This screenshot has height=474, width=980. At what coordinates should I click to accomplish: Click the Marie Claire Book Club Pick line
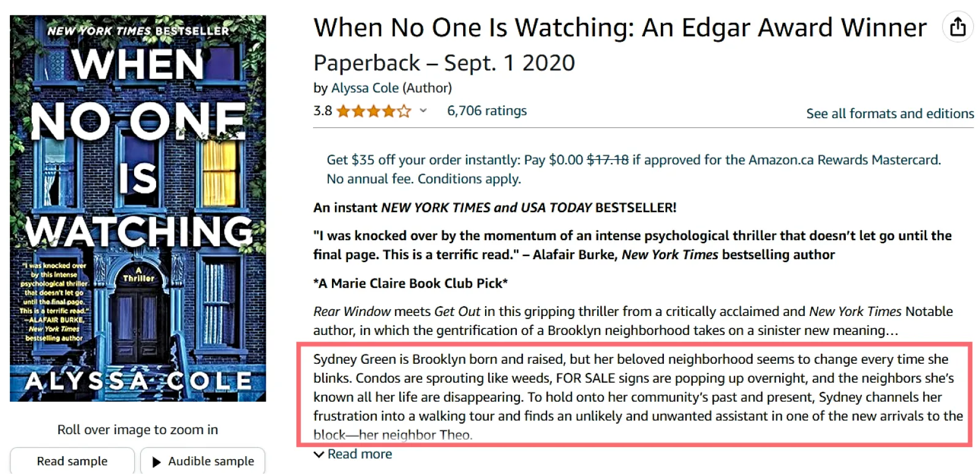[x=410, y=284]
